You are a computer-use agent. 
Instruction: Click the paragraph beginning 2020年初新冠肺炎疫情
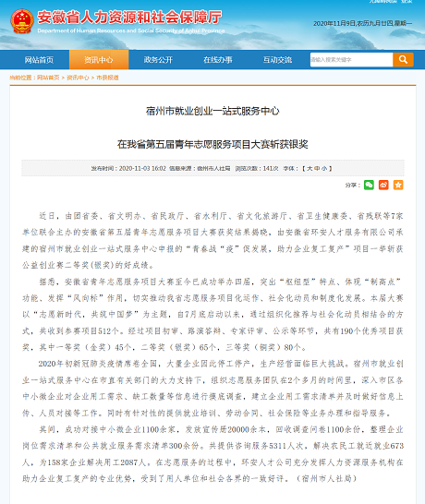[x=212, y=389]
